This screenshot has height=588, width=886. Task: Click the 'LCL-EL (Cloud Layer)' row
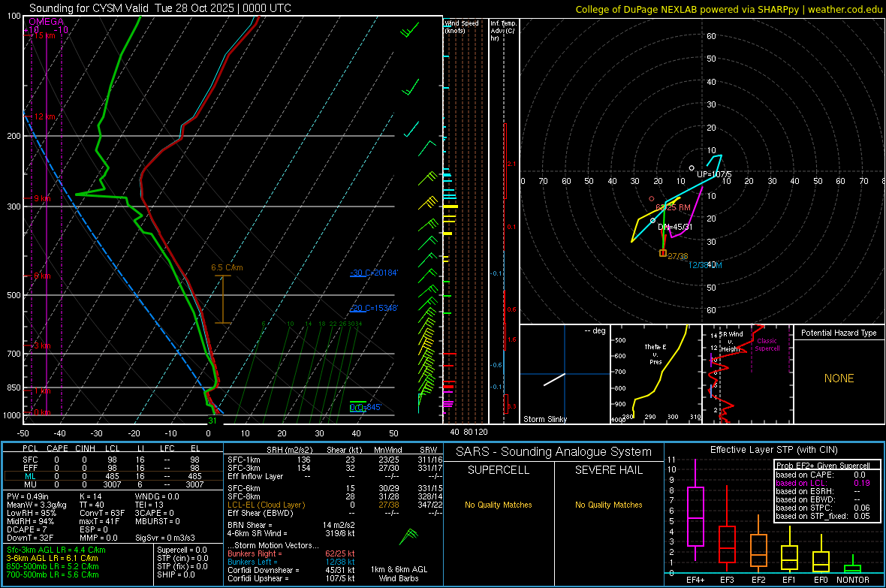pyautogui.click(x=335, y=505)
